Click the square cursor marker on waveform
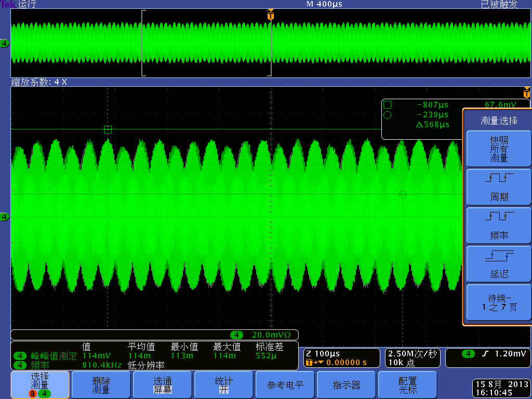Image resolution: width=532 pixels, height=399 pixels. click(108, 129)
